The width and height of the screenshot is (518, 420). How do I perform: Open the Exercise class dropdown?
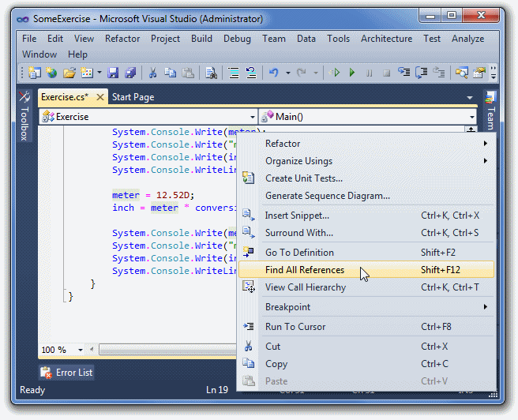(148, 117)
